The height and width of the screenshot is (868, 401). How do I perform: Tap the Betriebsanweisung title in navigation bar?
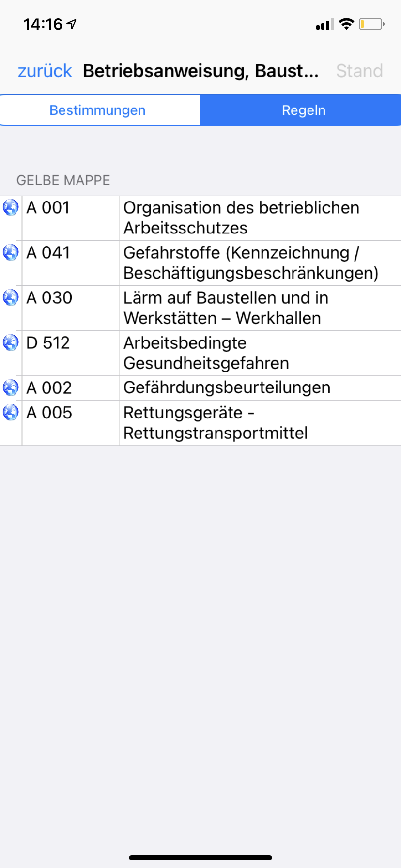pos(200,71)
